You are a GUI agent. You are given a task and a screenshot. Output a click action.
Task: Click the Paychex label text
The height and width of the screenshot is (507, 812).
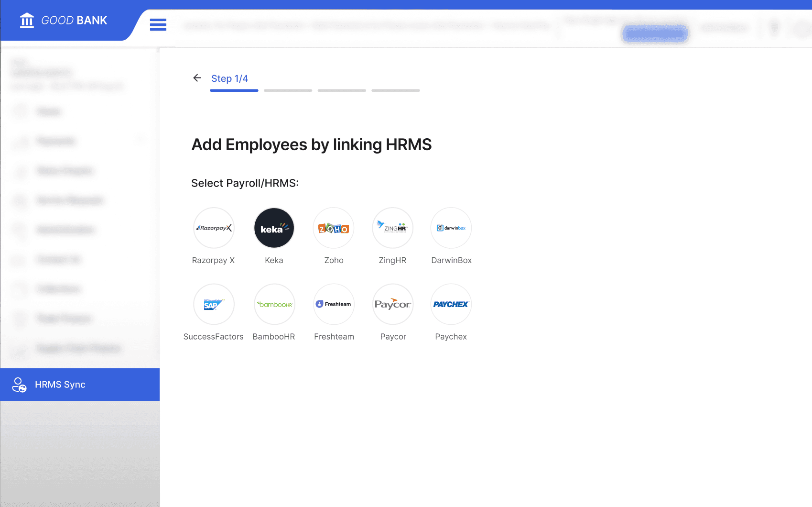click(x=451, y=337)
